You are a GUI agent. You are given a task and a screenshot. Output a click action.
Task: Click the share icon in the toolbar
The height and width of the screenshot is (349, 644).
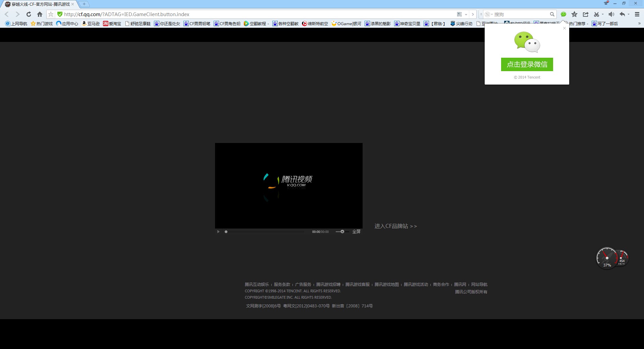[586, 14]
